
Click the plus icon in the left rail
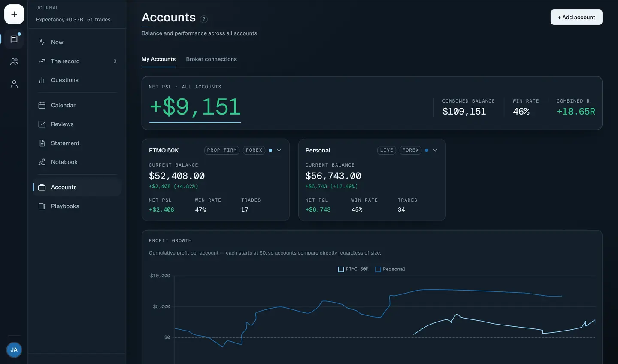[x=14, y=14]
